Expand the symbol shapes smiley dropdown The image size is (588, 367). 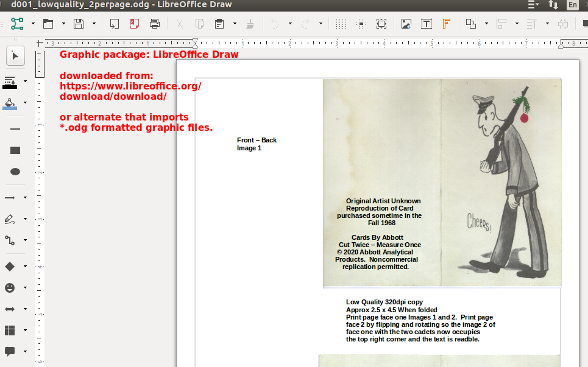tap(25, 287)
